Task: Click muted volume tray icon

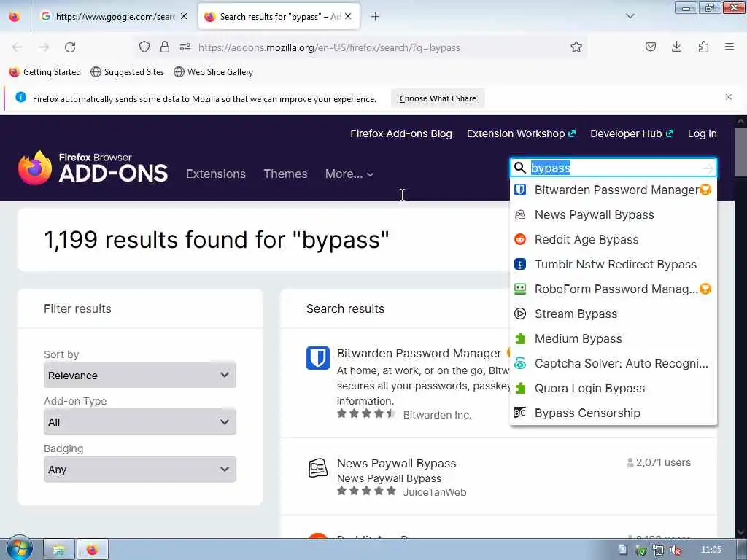Action: pyautogui.click(x=675, y=550)
